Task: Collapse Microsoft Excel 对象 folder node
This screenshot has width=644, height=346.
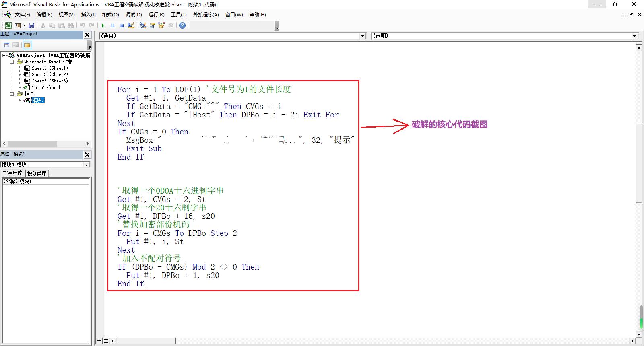Action: point(12,62)
